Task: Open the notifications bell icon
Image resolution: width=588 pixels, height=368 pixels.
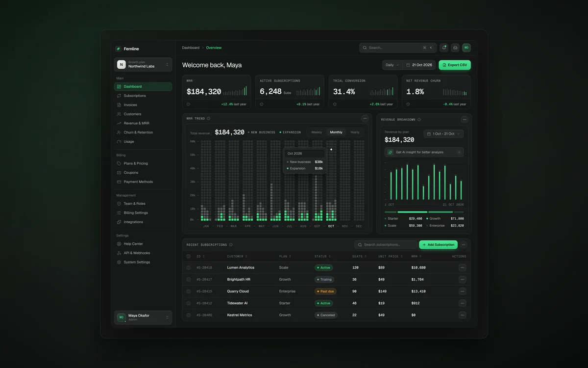Action: (x=444, y=48)
